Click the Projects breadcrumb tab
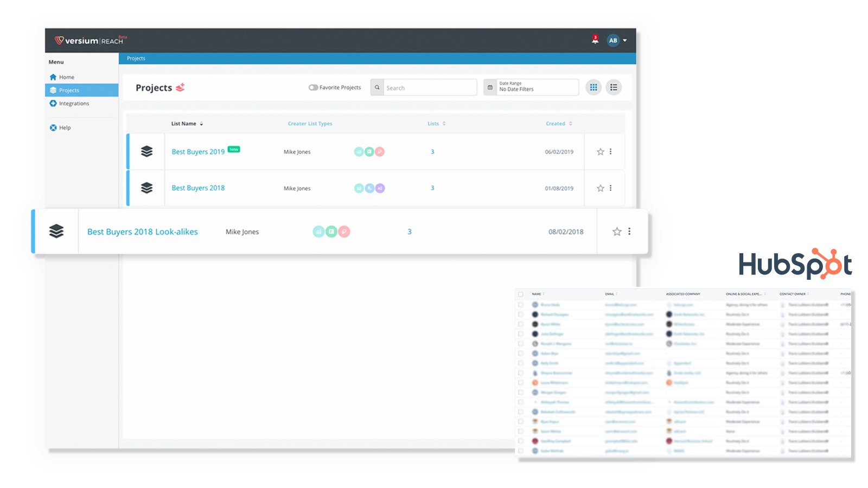This screenshot has width=868, height=488. tap(136, 58)
